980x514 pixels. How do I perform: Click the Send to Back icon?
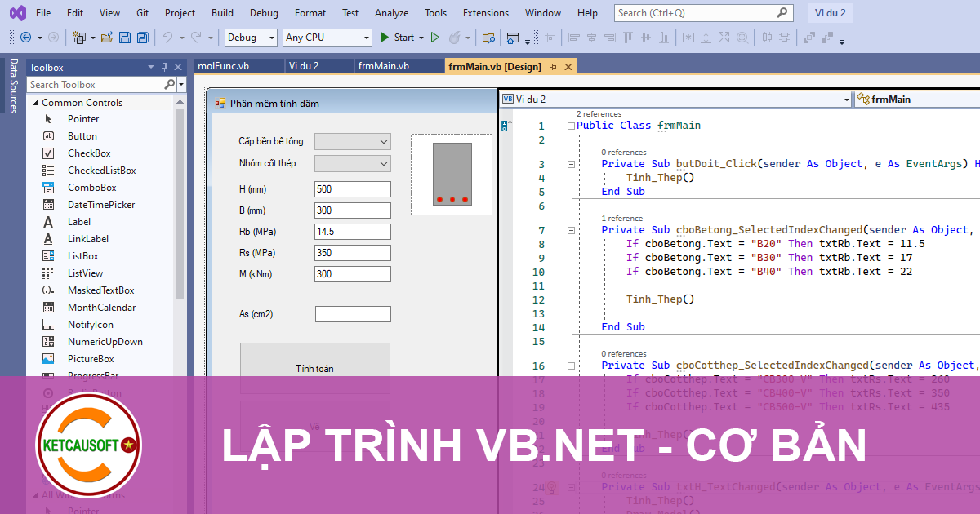click(x=827, y=38)
